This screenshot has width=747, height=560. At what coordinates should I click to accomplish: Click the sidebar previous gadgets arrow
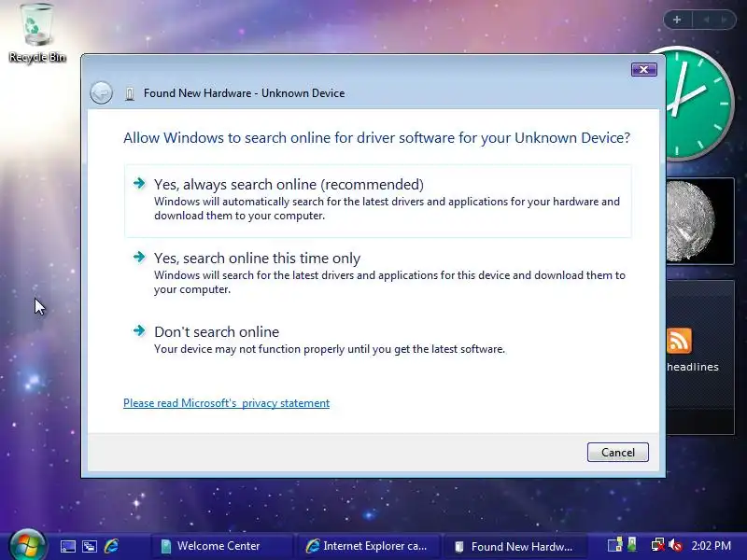(x=707, y=20)
